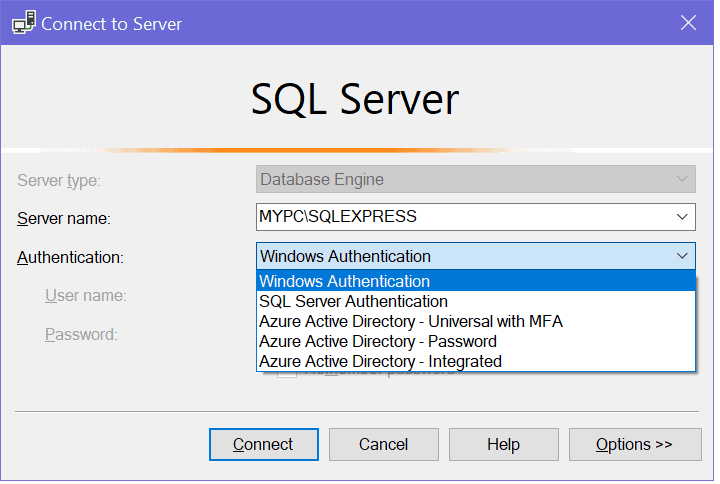The height and width of the screenshot is (484, 720).
Task: Open Help for the connection dialog
Action: [x=503, y=444]
